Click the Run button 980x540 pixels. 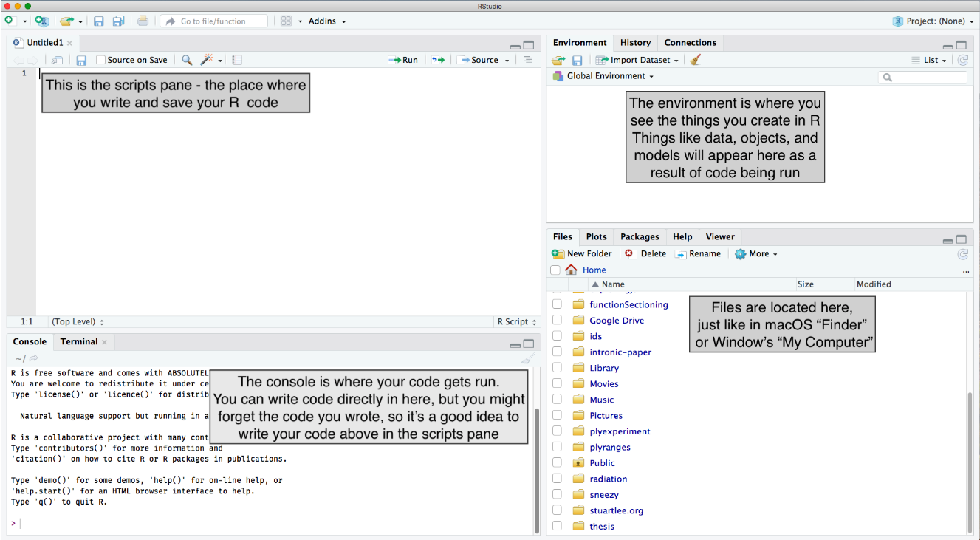pyautogui.click(x=403, y=60)
